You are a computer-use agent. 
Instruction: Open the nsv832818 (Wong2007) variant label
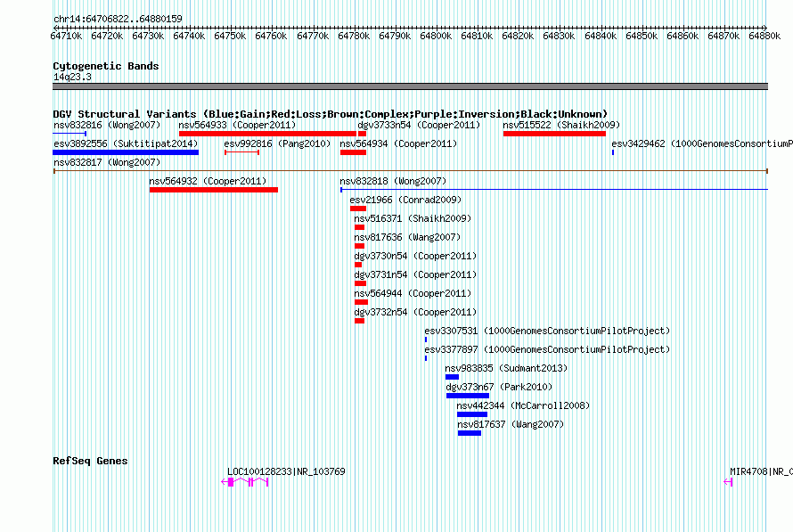pos(393,181)
